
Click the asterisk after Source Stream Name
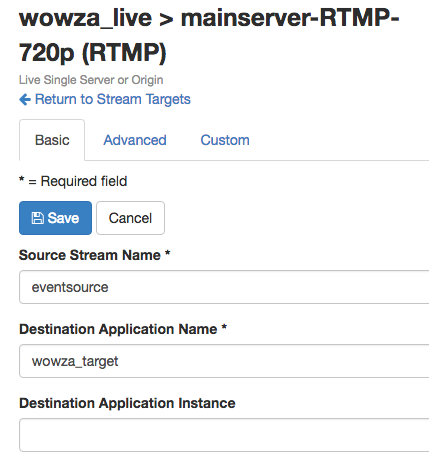click(x=168, y=253)
